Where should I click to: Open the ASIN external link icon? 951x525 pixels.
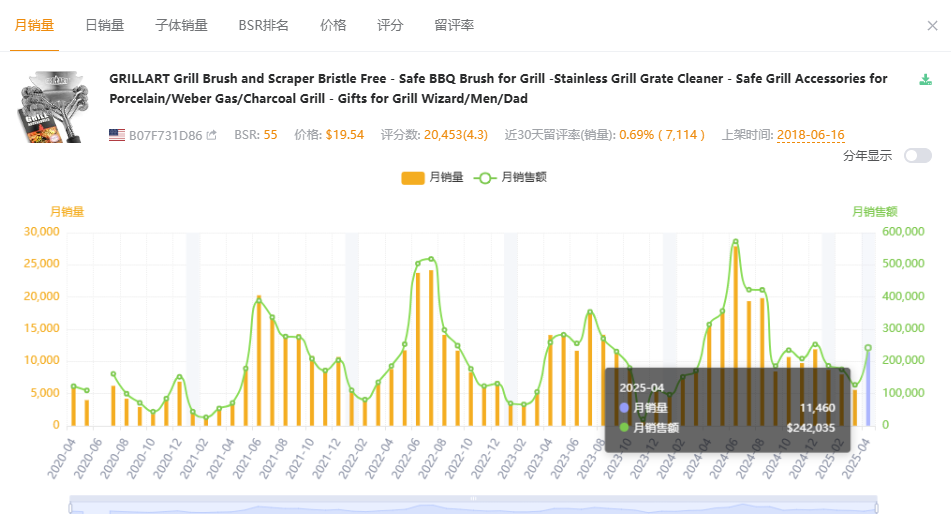[x=211, y=135]
